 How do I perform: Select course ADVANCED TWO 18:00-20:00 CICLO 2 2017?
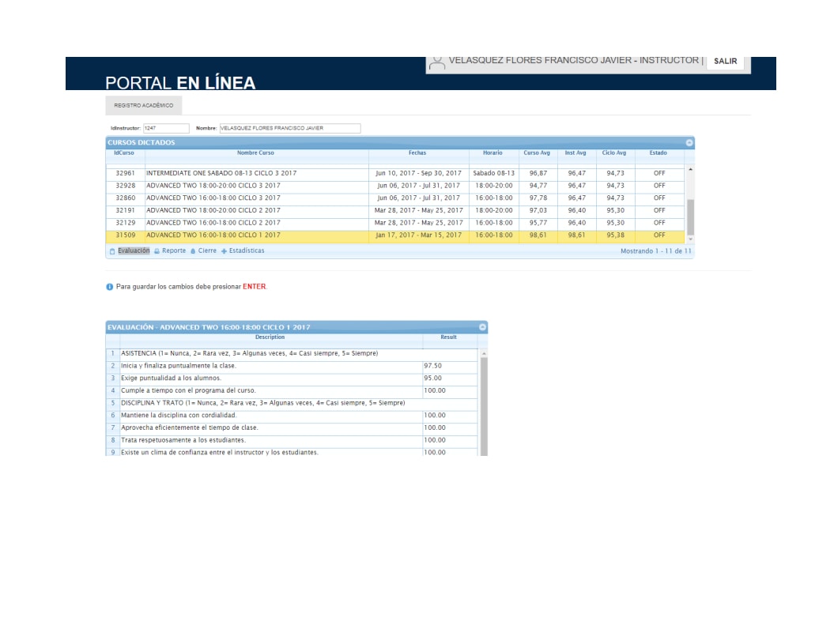click(394, 211)
